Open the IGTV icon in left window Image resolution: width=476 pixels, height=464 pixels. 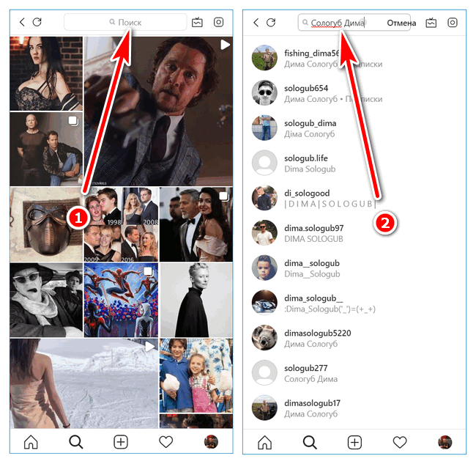[x=197, y=22]
